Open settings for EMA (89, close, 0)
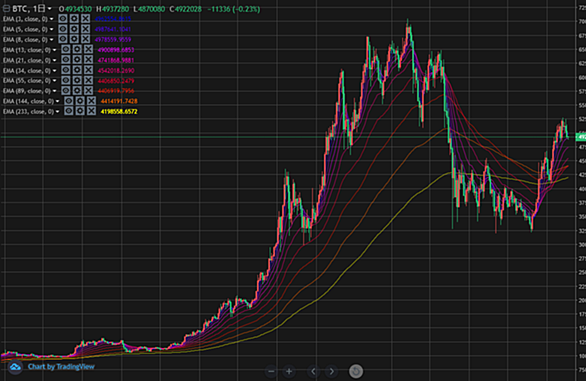This screenshot has height=381, width=586. click(77, 90)
